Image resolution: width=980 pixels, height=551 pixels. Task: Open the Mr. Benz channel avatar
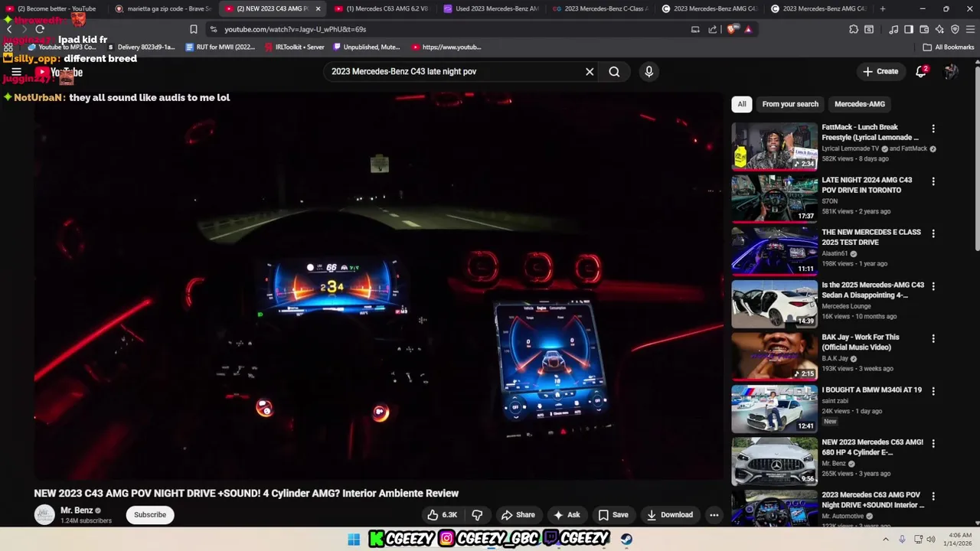tap(44, 515)
